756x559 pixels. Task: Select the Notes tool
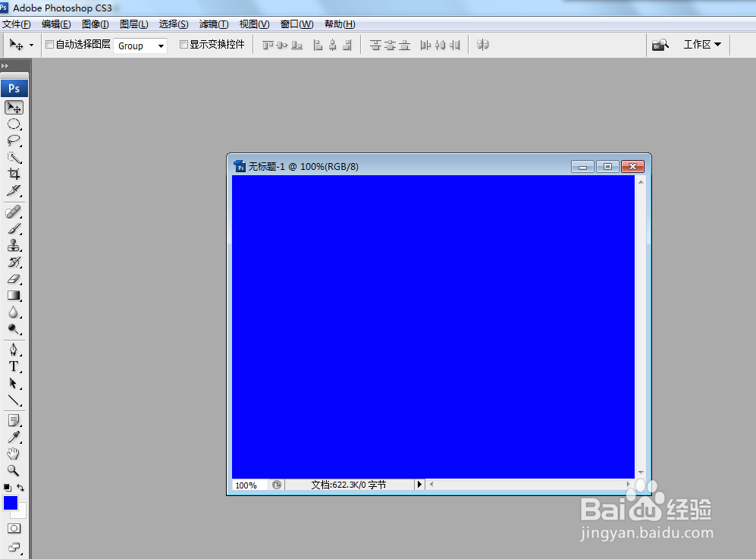tap(14, 420)
